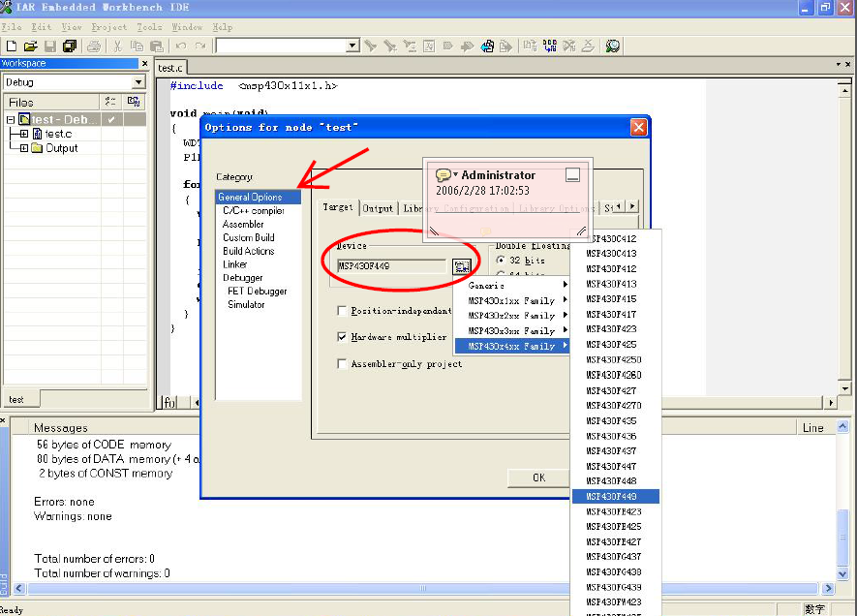
Task: Click the Stop Build toolbar icon
Action: pos(569,46)
